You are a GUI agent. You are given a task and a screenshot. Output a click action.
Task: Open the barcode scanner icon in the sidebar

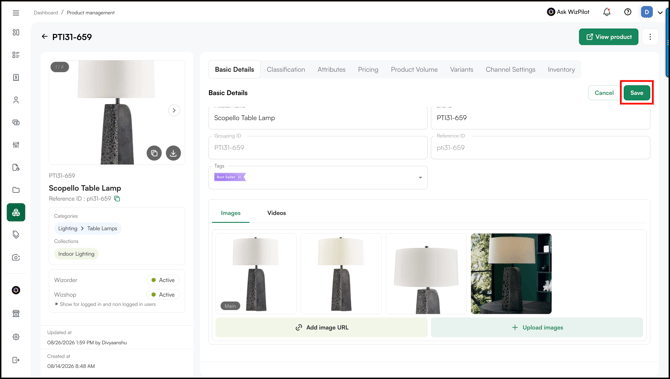16,145
